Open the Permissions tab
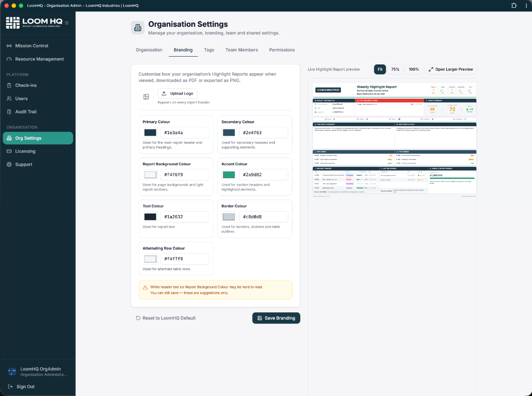 click(282, 50)
